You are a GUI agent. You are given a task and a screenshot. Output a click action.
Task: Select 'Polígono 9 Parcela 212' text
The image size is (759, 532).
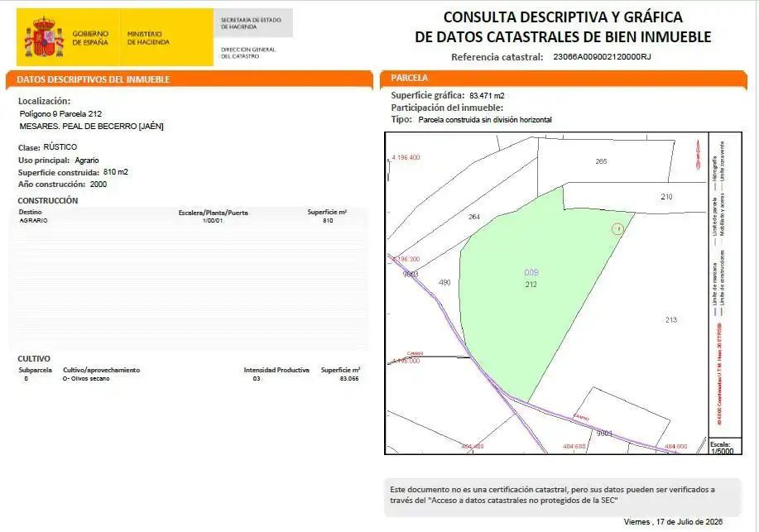click(x=60, y=113)
